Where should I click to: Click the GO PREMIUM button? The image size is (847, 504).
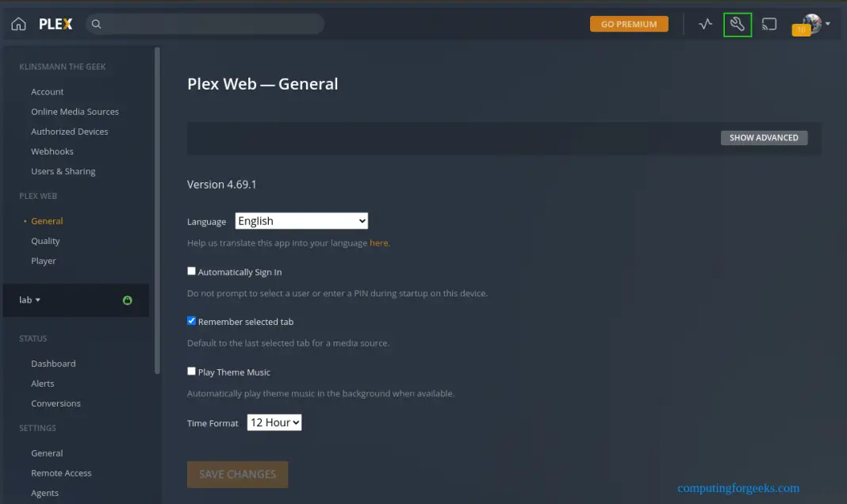pyautogui.click(x=629, y=24)
